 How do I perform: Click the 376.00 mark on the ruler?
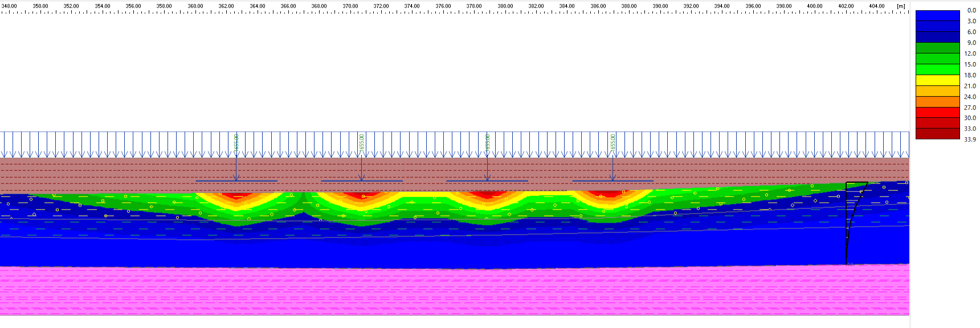point(443,6)
